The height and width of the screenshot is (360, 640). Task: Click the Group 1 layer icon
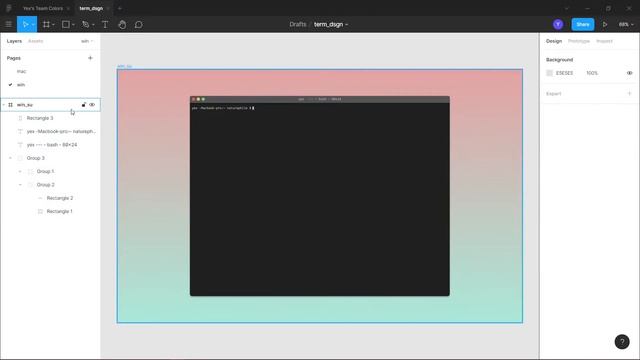tap(30, 171)
